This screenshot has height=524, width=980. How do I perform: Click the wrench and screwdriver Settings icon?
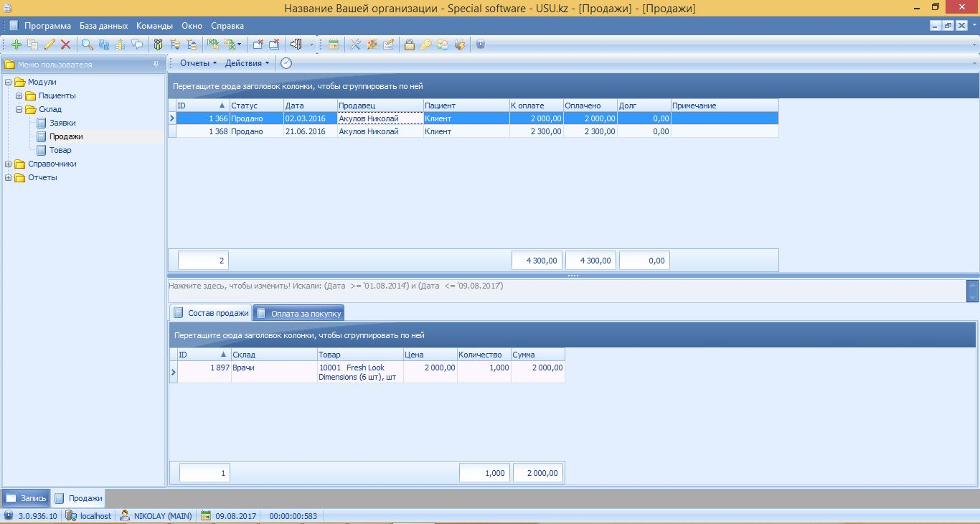point(355,45)
